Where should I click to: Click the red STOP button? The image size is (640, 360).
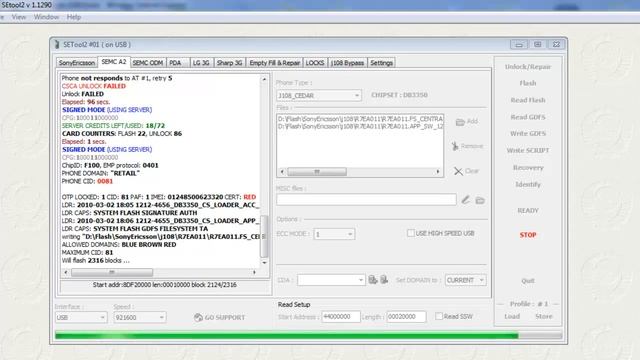528,235
